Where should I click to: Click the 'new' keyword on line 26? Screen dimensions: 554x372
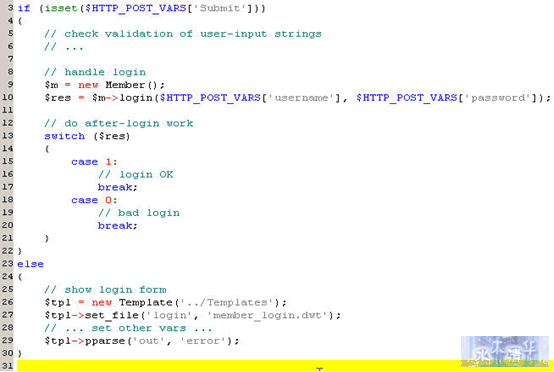[x=102, y=302]
